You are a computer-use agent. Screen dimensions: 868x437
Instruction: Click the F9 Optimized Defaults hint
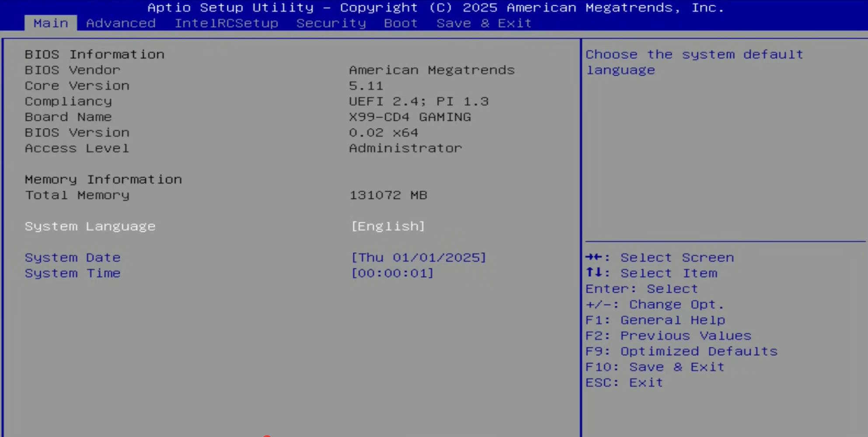pyautogui.click(x=681, y=352)
